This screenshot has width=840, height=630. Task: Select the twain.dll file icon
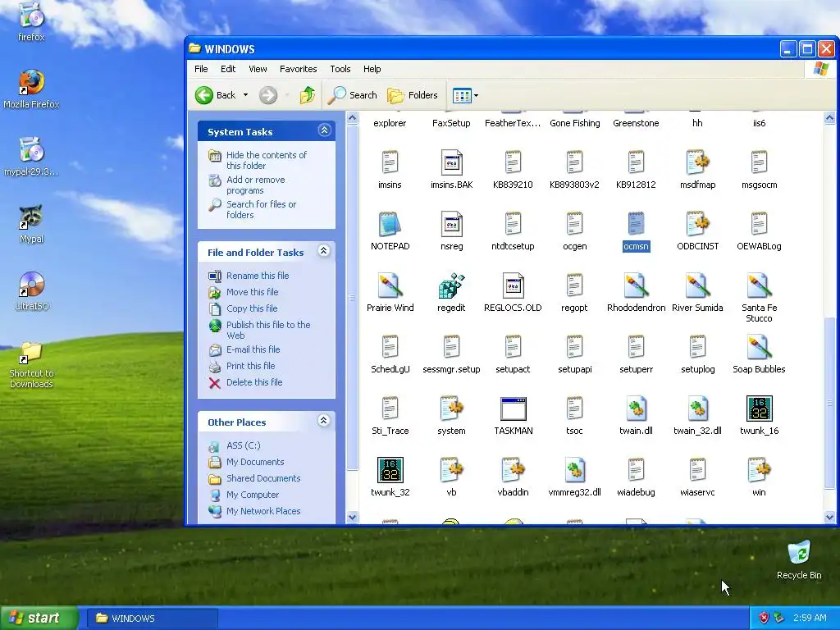[x=636, y=409]
